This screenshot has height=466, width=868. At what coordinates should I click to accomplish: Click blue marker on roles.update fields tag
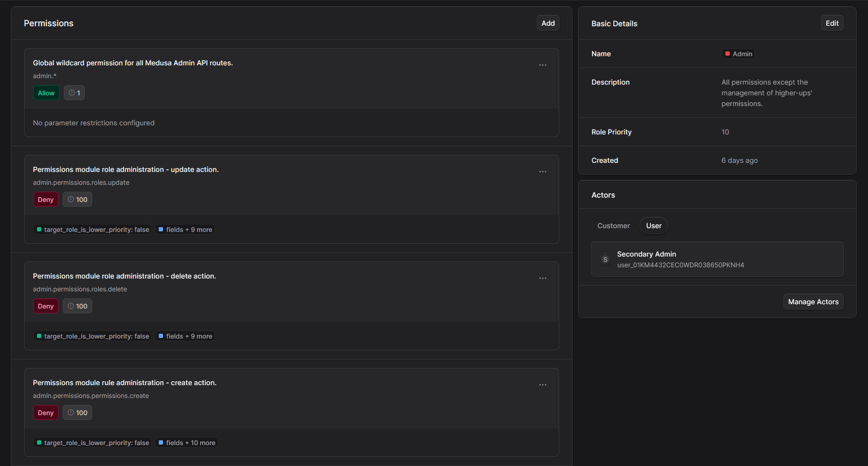pyautogui.click(x=161, y=229)
